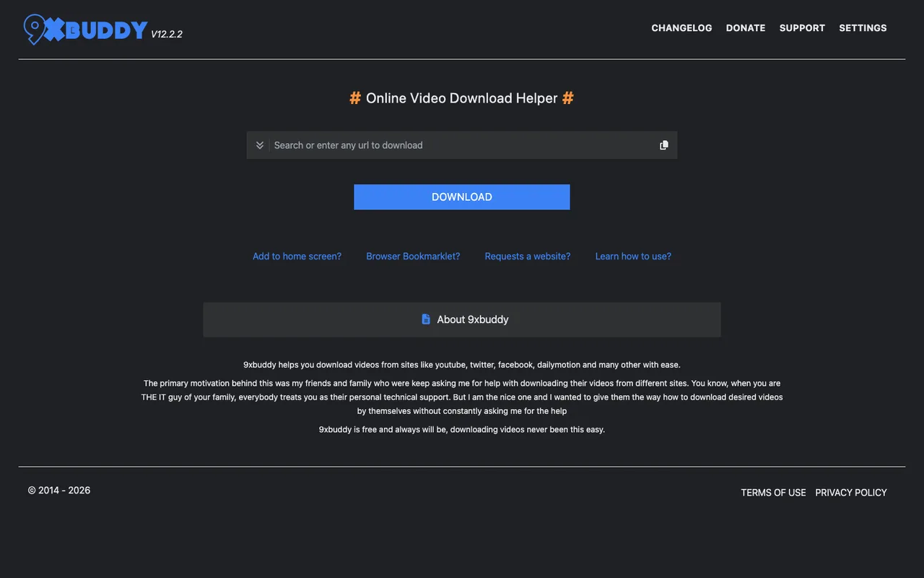Click Requests a website link

(527, 256)
